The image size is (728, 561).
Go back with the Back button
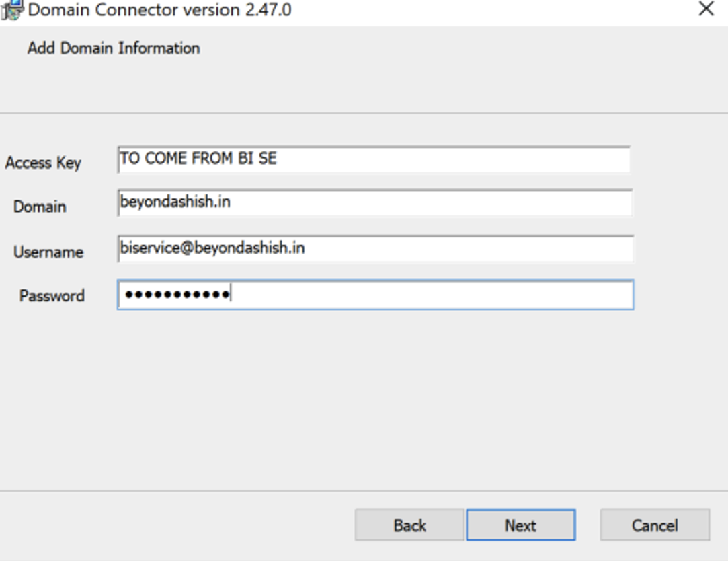[x=409, y=525]
